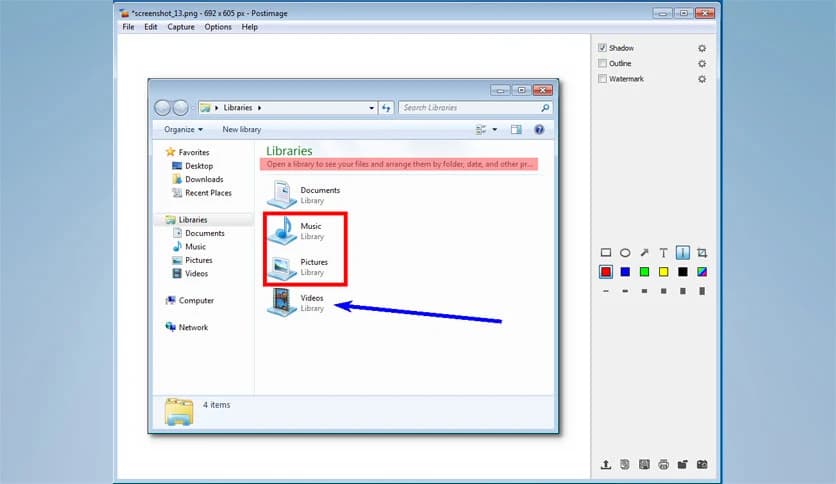This screenshot has width=836, height=484.
Task: Select Recent Places in navigation pane
Action: [x=202, y=193]
